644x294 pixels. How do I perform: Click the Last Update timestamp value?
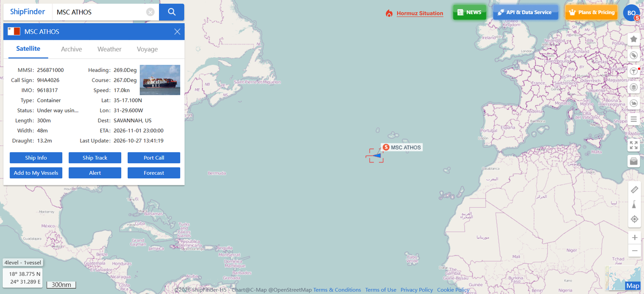tap(138, 141)
